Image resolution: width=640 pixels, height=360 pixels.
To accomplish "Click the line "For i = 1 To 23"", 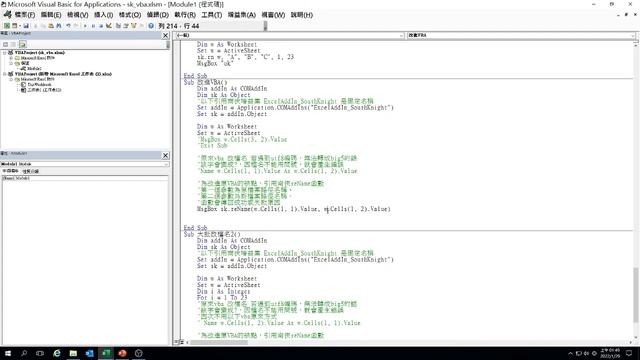I will [x=222, y=298].
